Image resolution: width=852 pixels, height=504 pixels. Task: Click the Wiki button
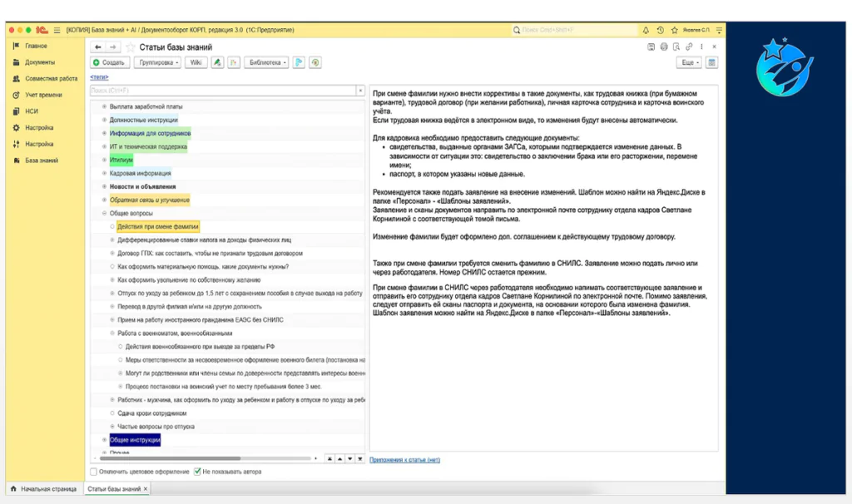[196, 62]
